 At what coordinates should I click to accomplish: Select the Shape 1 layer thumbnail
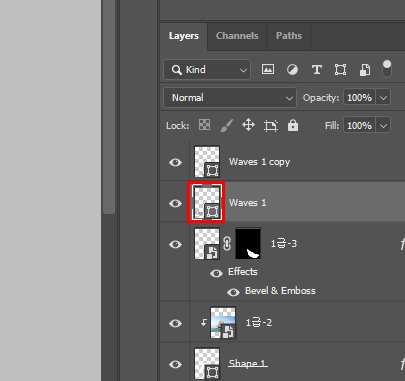(207, 364)
